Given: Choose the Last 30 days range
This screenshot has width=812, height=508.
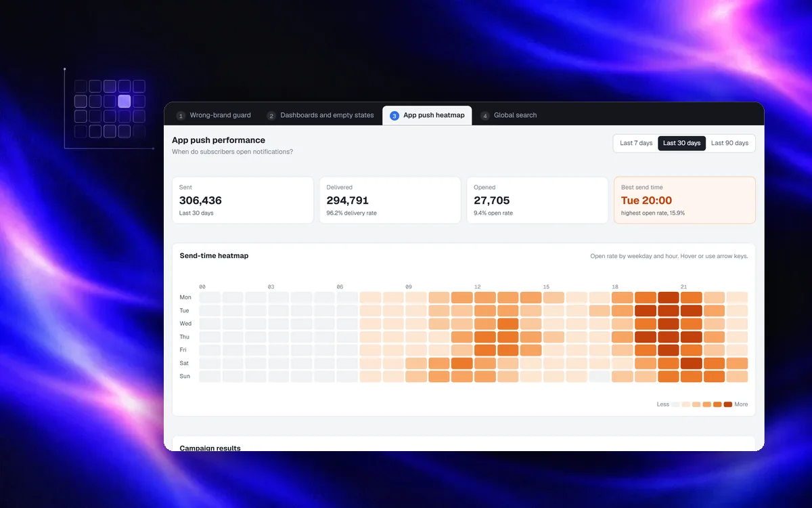Looking at the screenshot, I should point(681,143).
